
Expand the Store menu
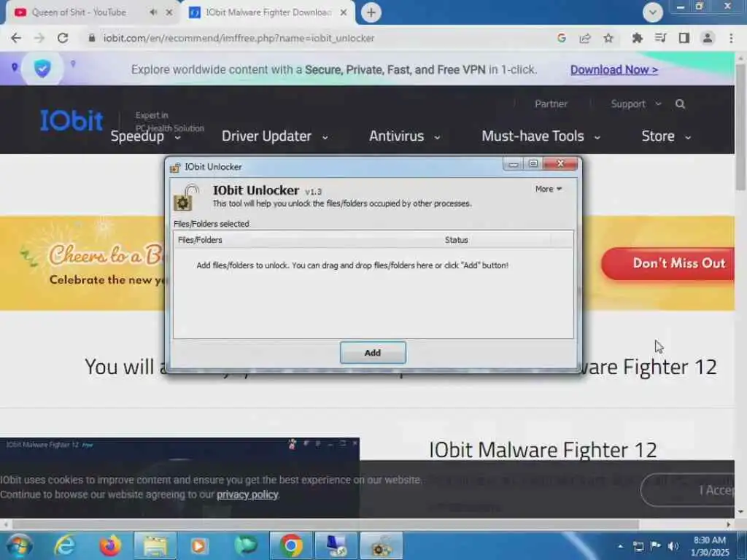(666, 136)
